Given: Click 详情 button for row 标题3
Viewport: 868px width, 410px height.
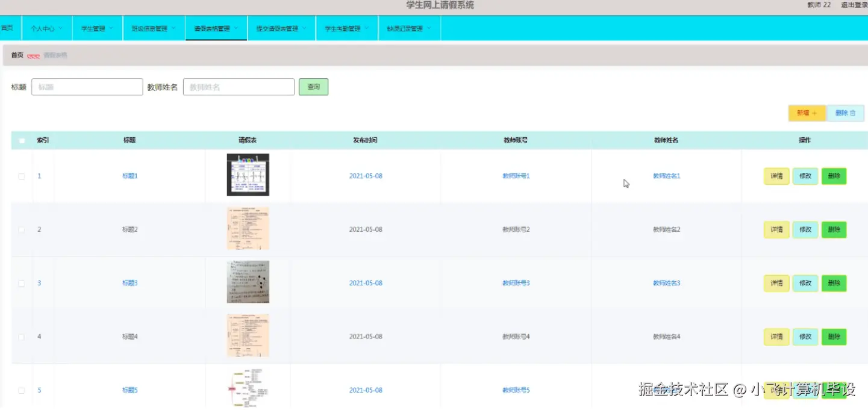Looking at the screenshot, I should click(x=776, y=284).
